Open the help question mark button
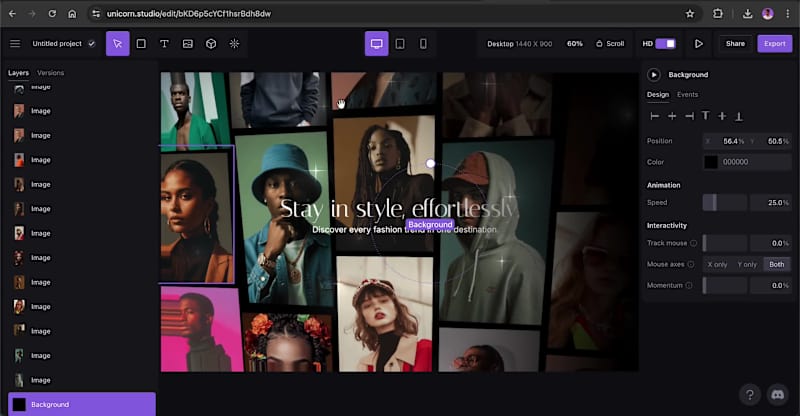The height and width of the screenshot is (416, 800). pyautogui.click(x=749, y=395)
